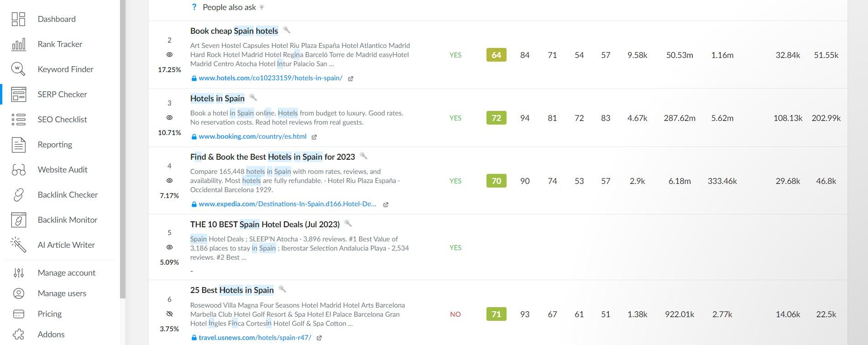
Task: Select SEO Checklist from sidebar
Action: [x=62, y=120]
